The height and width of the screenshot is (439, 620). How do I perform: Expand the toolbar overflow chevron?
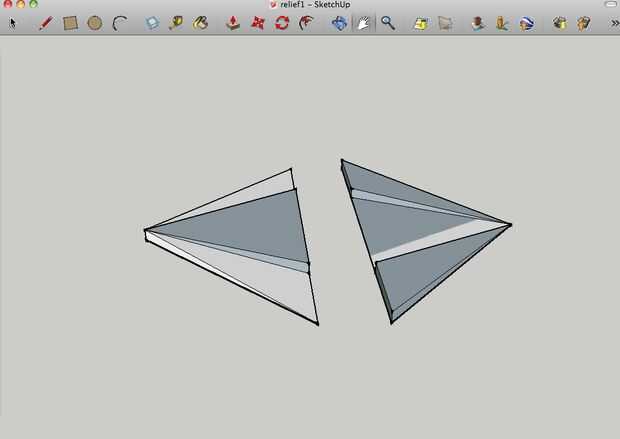click(615, 23)
